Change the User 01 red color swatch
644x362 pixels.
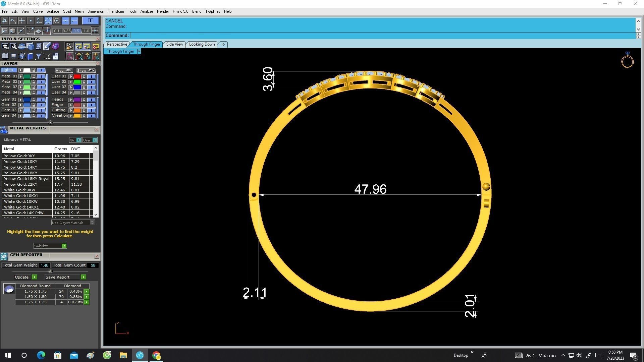77,76
